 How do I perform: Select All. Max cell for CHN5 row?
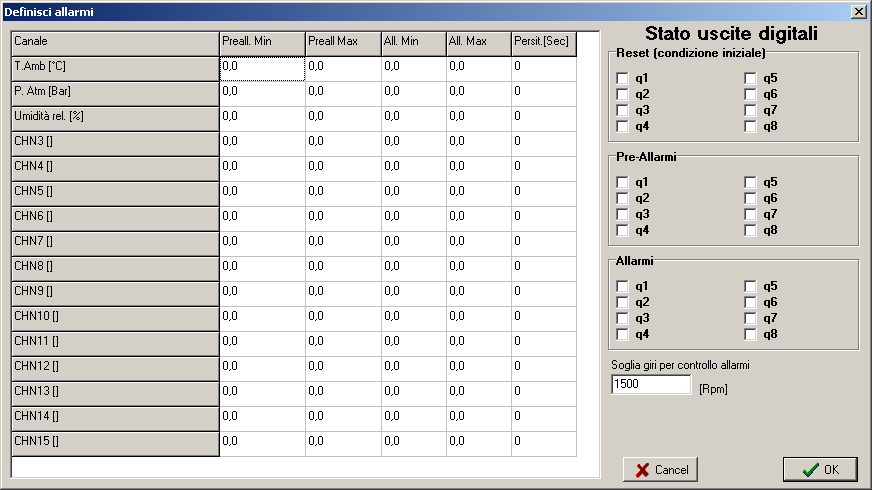tap(477, 192)
